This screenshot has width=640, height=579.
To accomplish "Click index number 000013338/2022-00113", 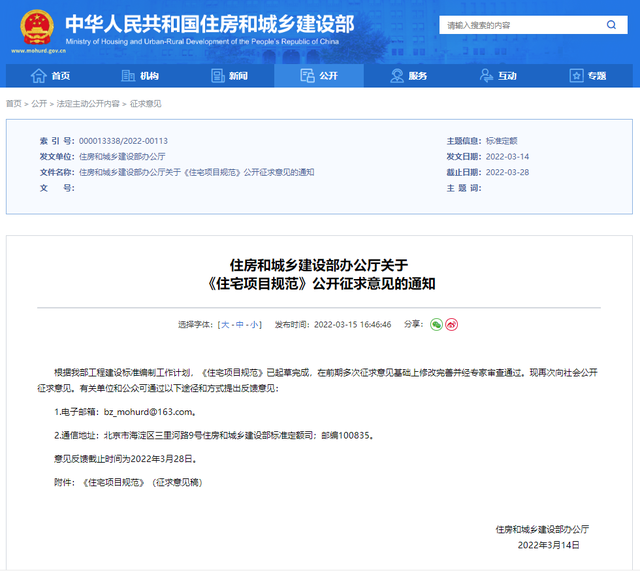I will tap(123, 141).
